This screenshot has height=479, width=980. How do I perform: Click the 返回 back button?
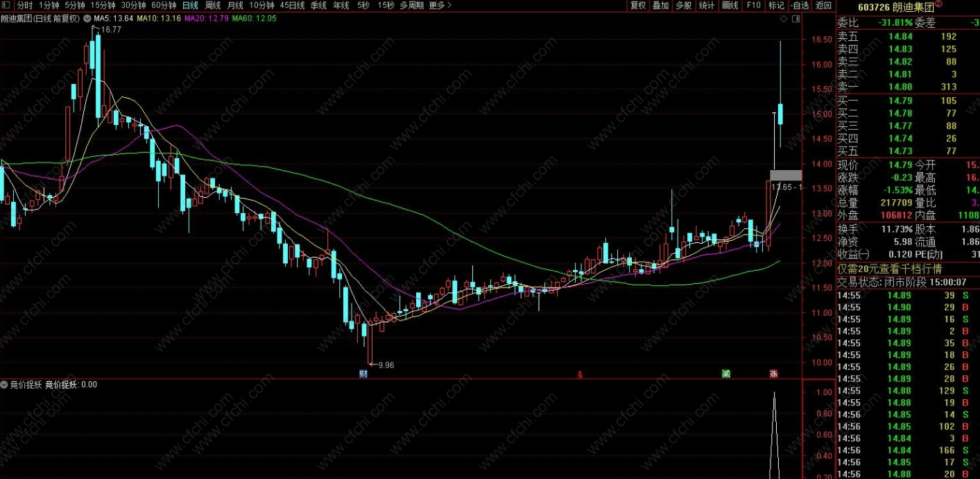823,6
